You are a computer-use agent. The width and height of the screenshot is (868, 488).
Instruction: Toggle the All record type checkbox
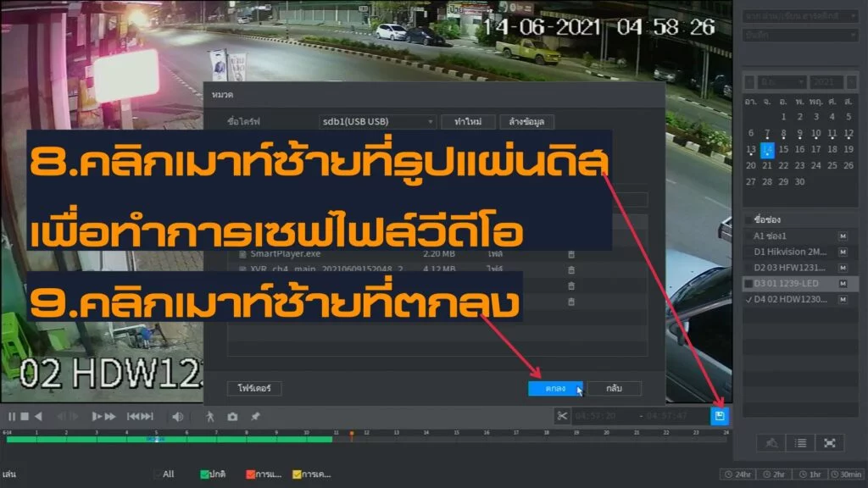159,474
